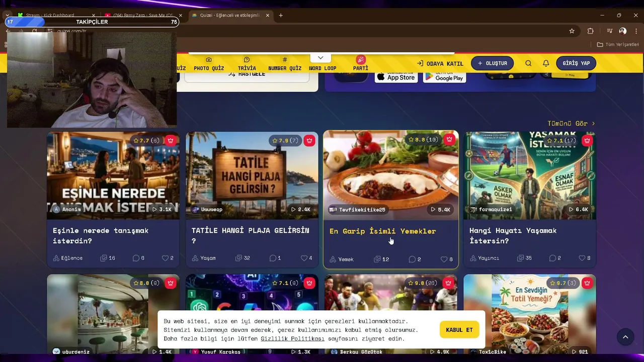The width and height of the screenshot is (644, 362).
Task: Click the crown badge on Yusuf Karakaş's card
Action: tap(309, 283)
